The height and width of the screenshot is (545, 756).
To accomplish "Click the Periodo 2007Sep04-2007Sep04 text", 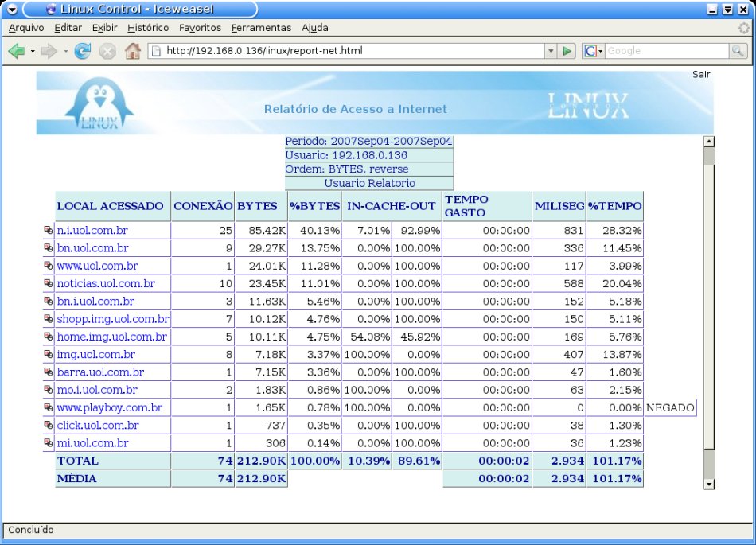I will click(368, 141).
